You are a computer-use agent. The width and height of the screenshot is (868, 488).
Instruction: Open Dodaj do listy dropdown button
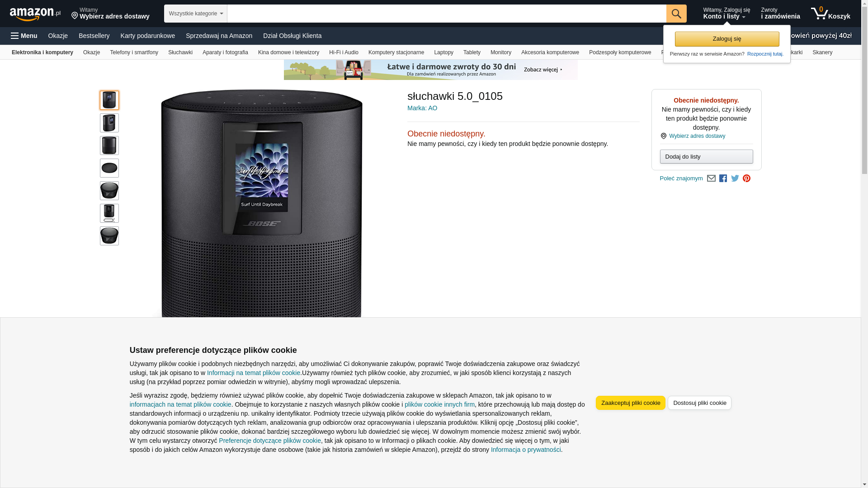pos(706,157)
